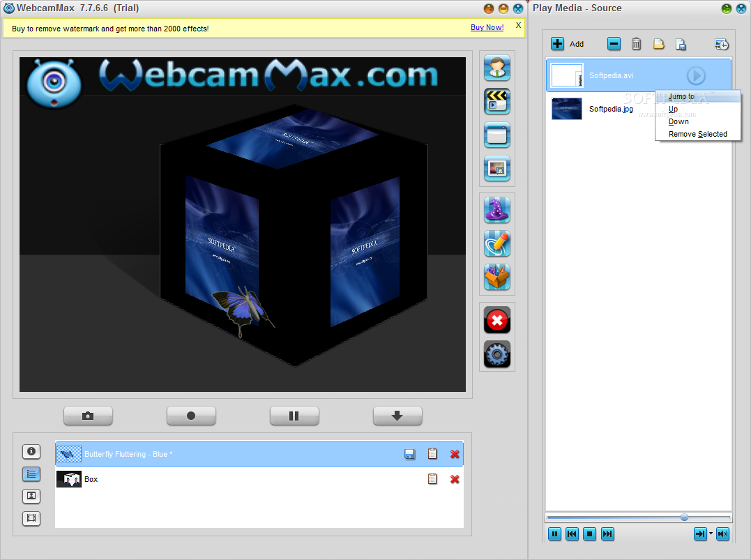Image resolution: width=751 pixels, height=560 pixels.
Task: Skip to next media item
Action: pos(607,533)
